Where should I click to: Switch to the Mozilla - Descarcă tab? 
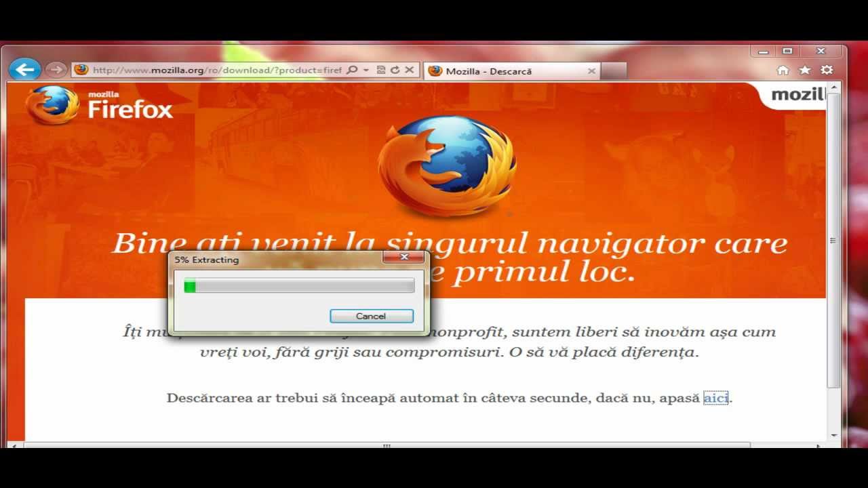pyautogui.click(x=513, y=71)
